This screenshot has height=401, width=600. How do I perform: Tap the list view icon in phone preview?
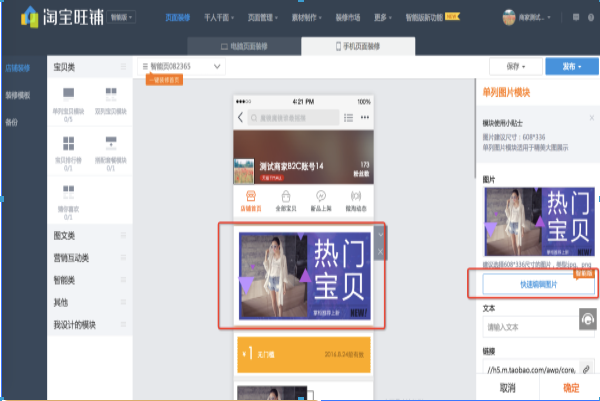tap(348, 117)
